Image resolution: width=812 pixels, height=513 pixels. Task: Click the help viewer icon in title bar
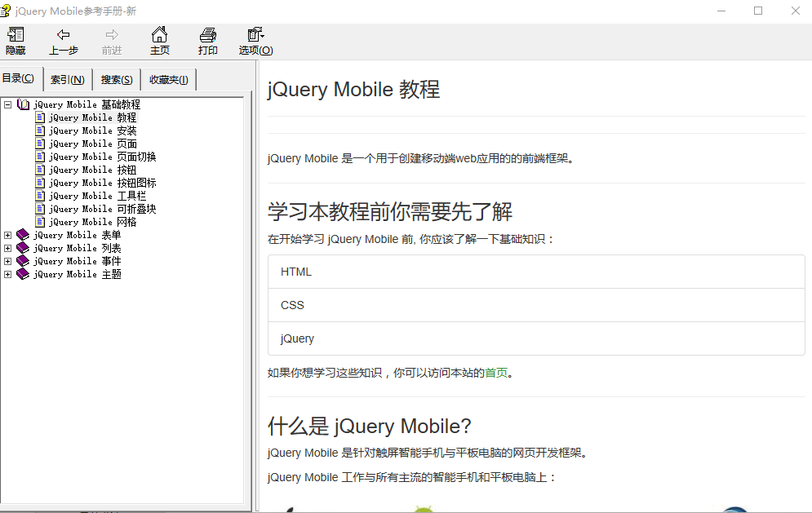pos(7,11)
